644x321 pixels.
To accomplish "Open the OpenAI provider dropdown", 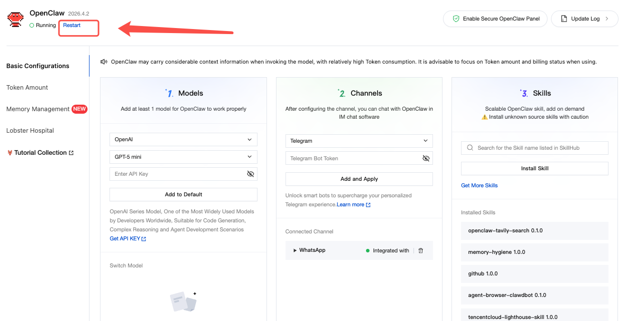I will pos(183,139).
